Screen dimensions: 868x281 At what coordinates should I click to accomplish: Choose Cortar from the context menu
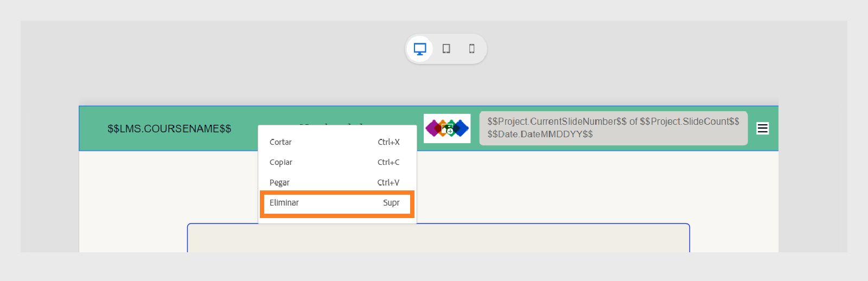click(280, 142)
